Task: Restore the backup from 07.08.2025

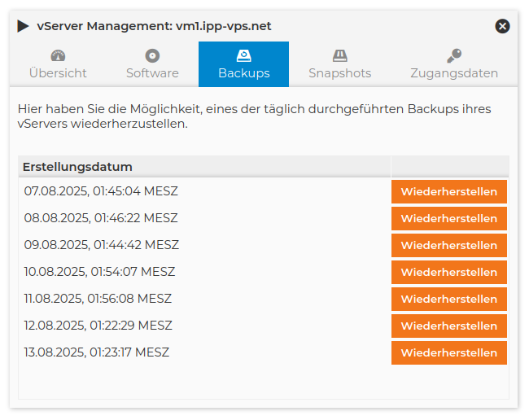Action: pos(448,192)
